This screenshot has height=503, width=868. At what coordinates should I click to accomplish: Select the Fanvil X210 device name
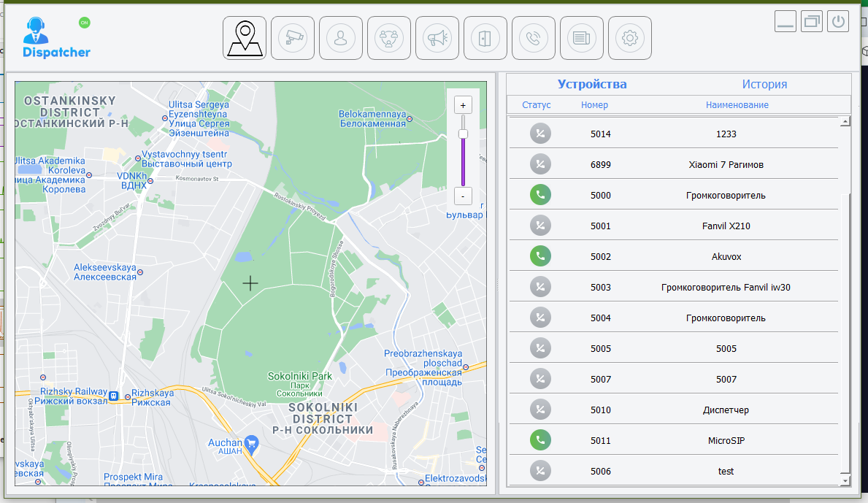point(726,226)
